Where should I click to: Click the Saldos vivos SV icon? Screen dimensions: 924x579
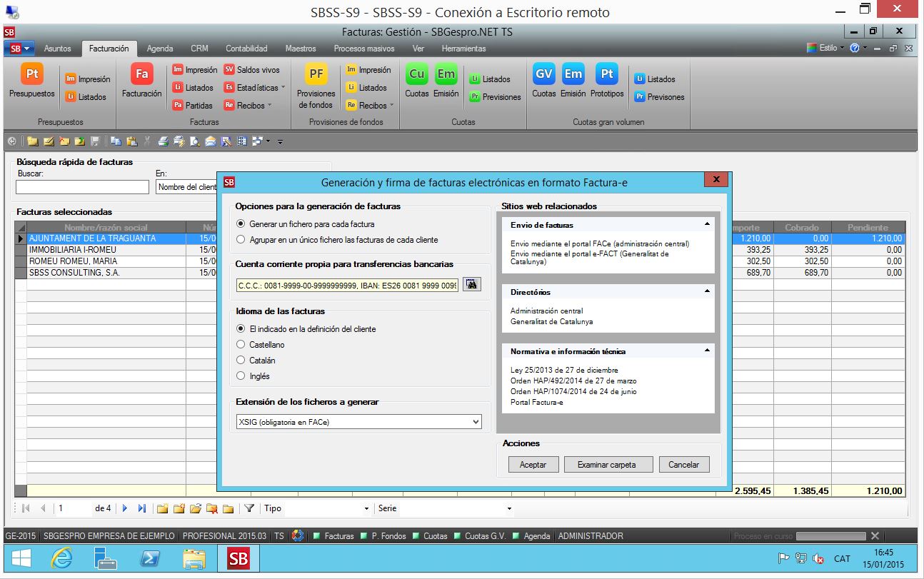(229, 70)
